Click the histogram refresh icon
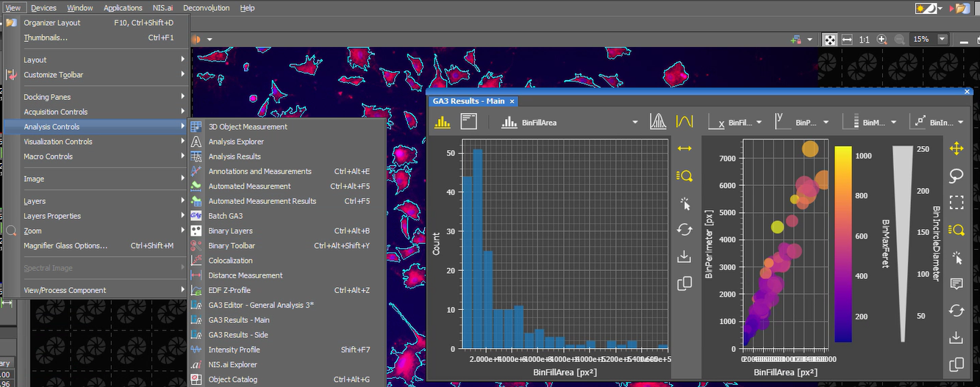This screenshot has height=387, width=980. [x=684, y=229]
